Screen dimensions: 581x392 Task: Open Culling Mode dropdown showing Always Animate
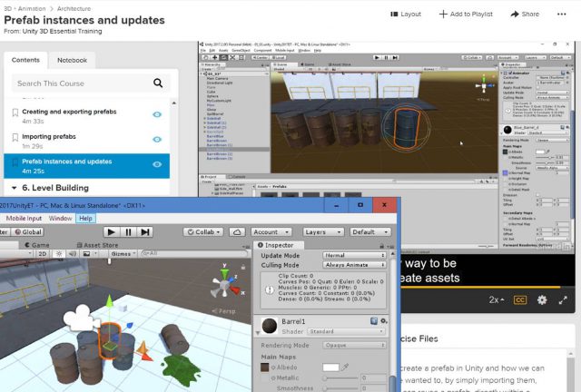pos(354,265)
